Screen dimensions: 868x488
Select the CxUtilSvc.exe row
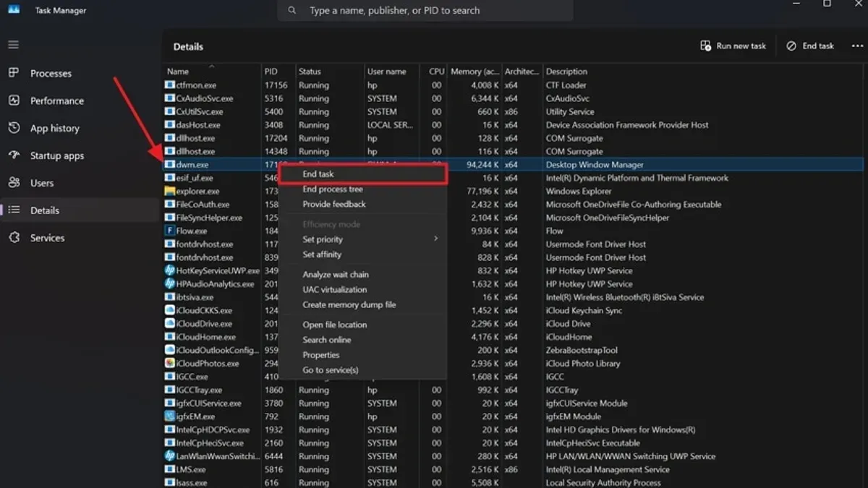tap(513, 112)
